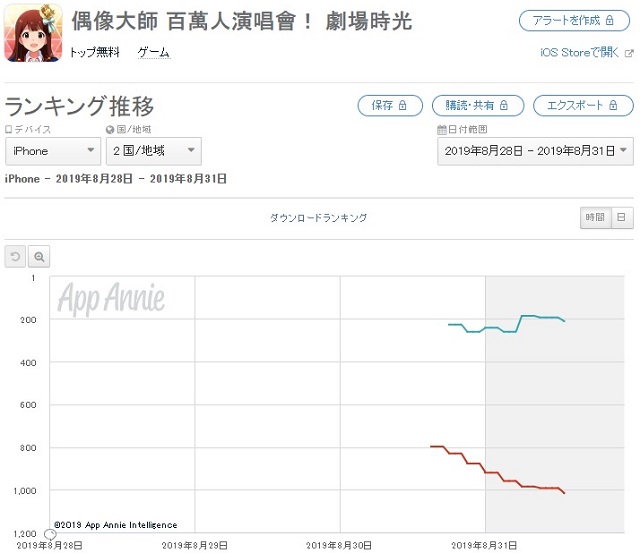
Task: Click the 保存 button
Action: 390,105
